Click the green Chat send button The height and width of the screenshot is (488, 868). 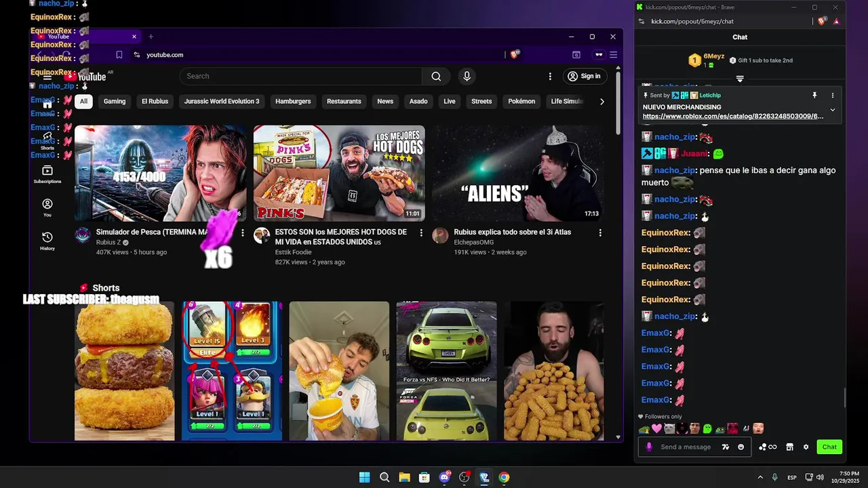[829, 447]
